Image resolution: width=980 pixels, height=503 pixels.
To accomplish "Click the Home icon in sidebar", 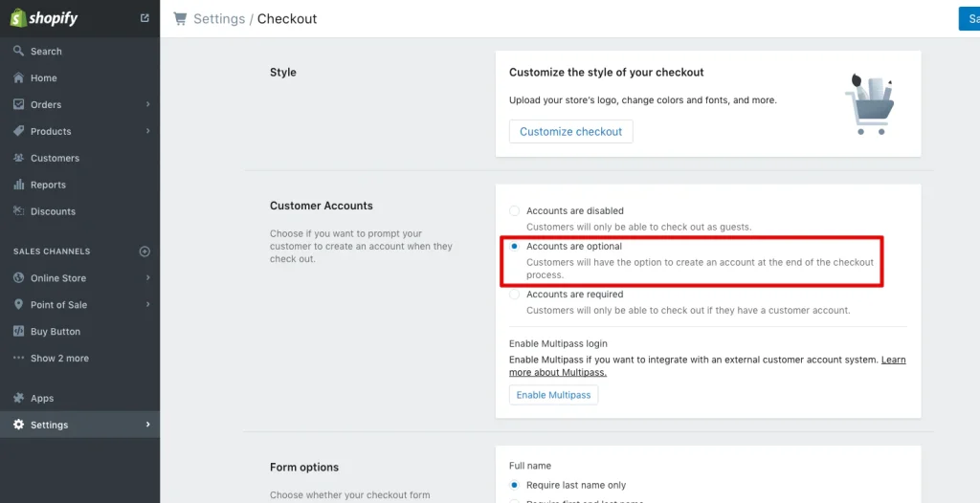I will tap(19, 77).
